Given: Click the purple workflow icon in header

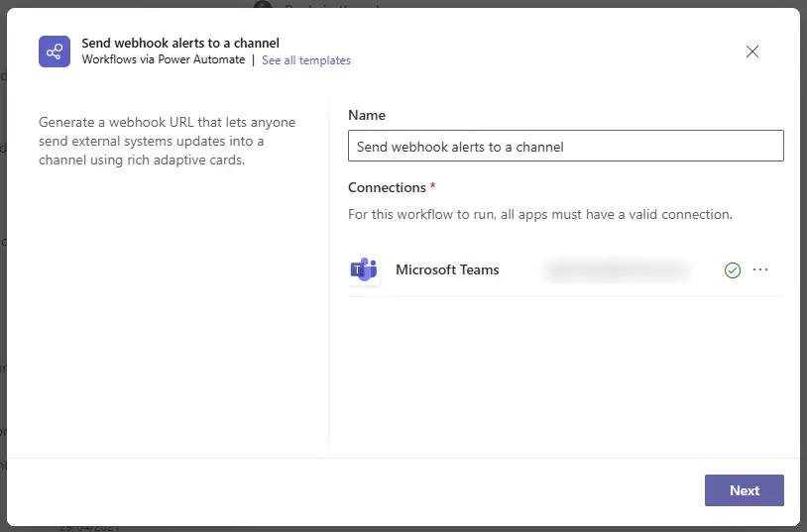Looking at the screenshot, I should tap(55, 52).
